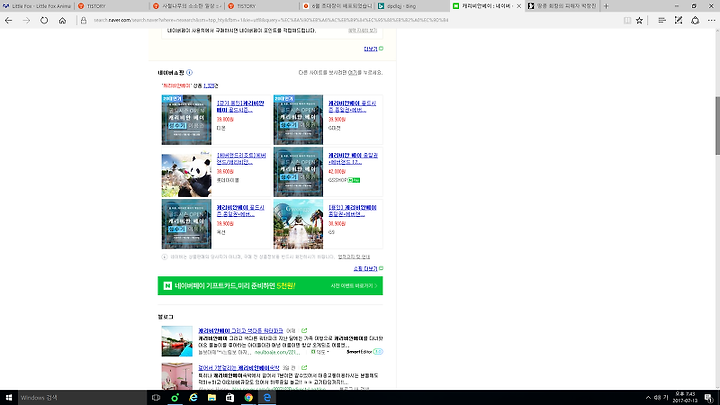Click the info icon beside Naver Shopping heading

[189, 73]
